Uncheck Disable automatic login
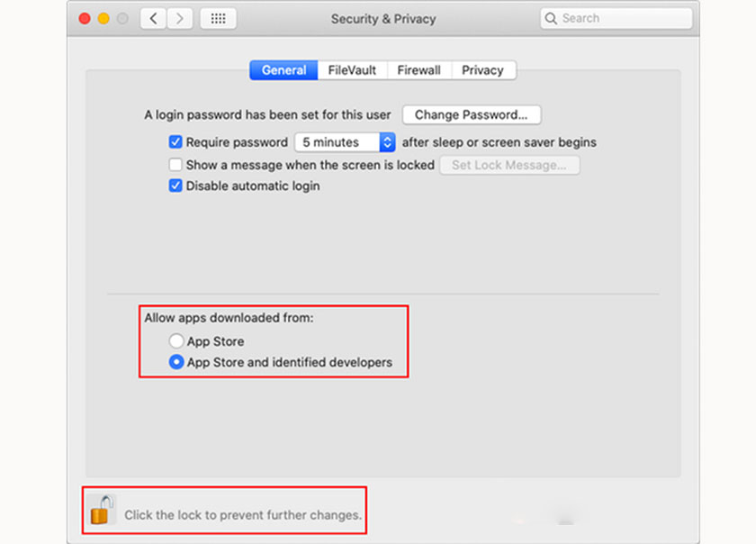756x544 pixels. [176, 186]
